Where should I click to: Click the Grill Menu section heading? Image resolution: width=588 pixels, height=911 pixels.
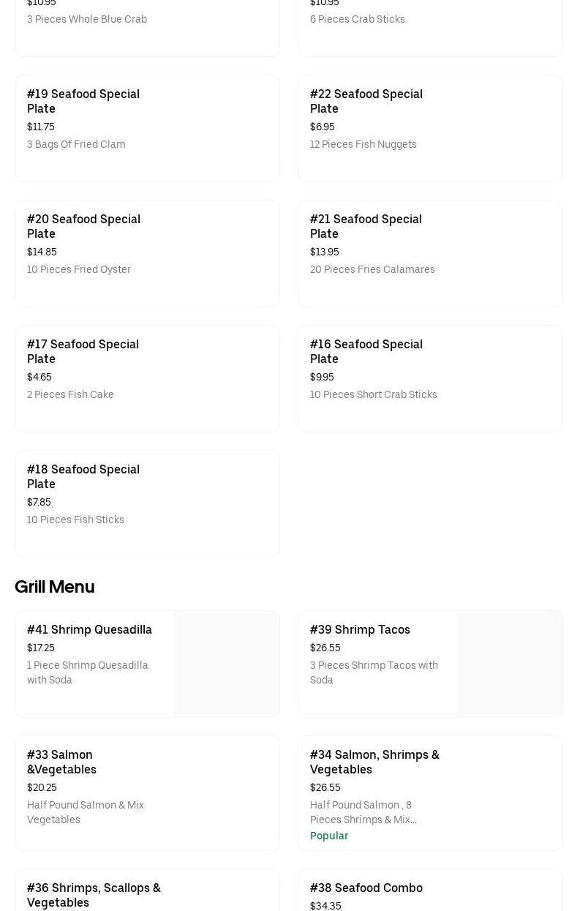point(55,587)
